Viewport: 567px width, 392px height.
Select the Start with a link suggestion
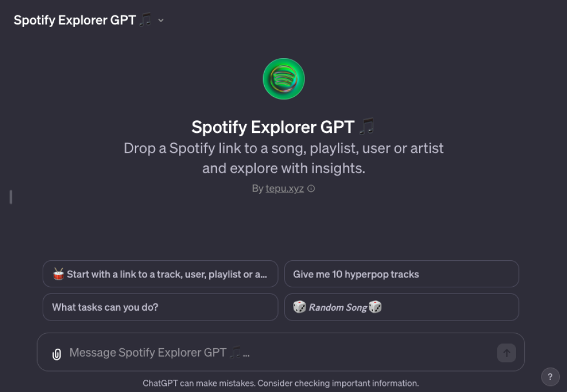[x=160, y=274]
